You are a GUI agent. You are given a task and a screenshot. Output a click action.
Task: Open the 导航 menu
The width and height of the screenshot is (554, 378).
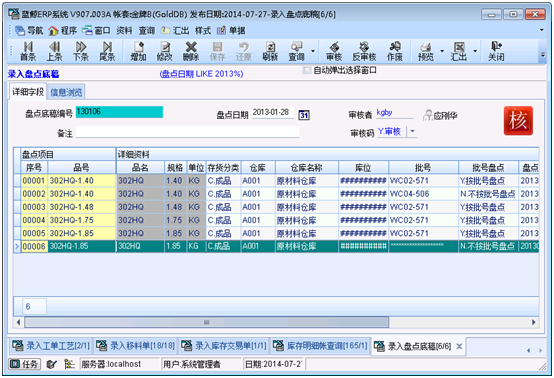point(29,30)
